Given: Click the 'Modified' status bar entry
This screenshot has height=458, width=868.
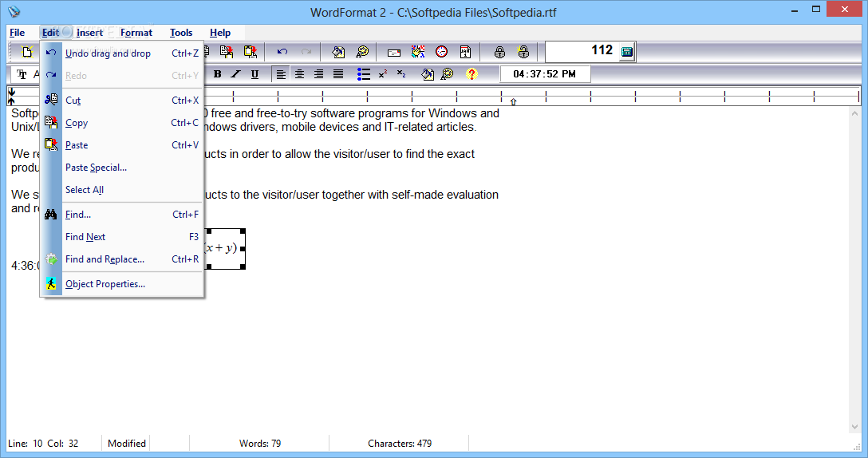Looking at the screenshot, I should [x=127, y=444].
